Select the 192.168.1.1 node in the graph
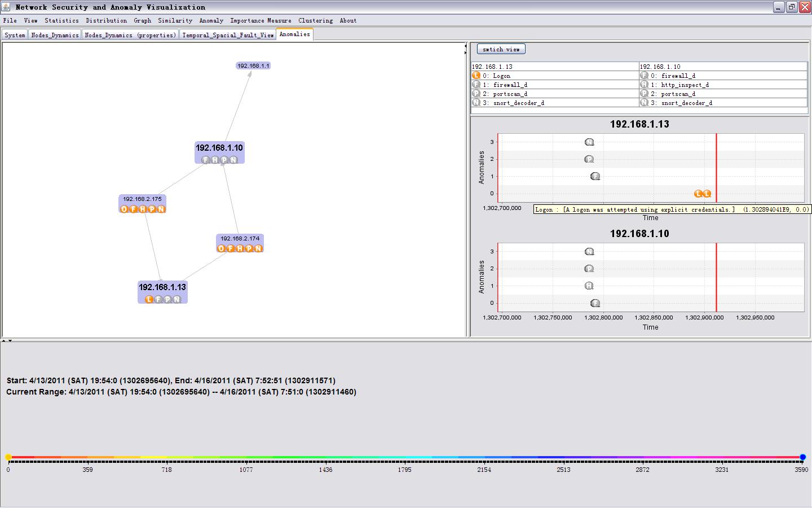The width and height of the screenshot is (812, 508). [253, 65]
